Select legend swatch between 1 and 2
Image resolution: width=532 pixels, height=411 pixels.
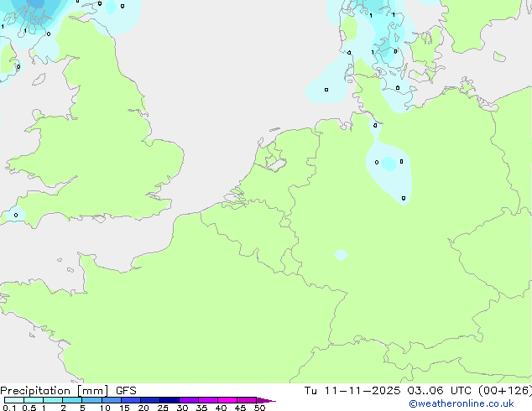53,400
